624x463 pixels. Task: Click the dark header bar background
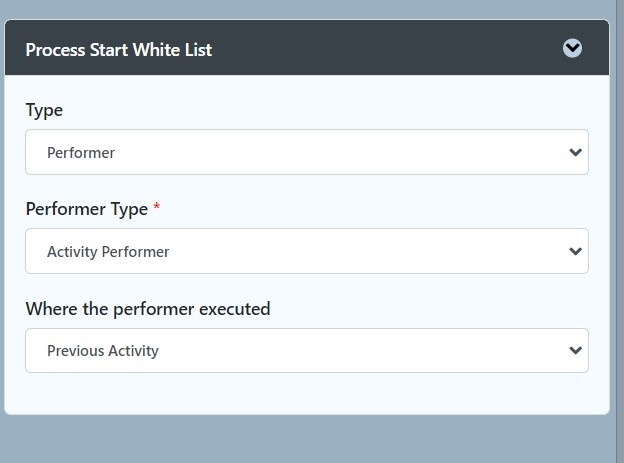click(x=378, y=48)
